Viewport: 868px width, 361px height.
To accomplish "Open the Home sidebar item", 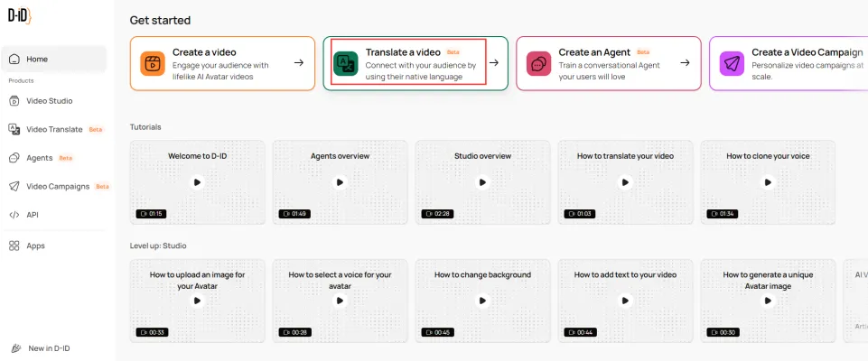I will pyautogui.click(x=37, y=59).
